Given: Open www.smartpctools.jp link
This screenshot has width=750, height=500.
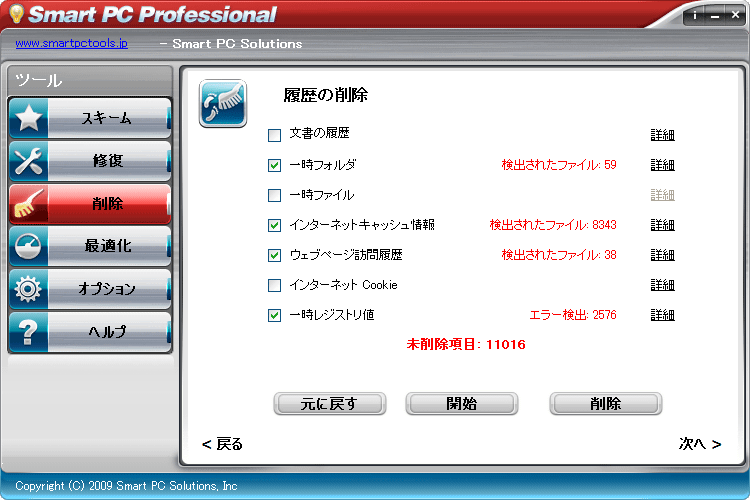Looking at the screenshot, I should [x=71, y=43].
